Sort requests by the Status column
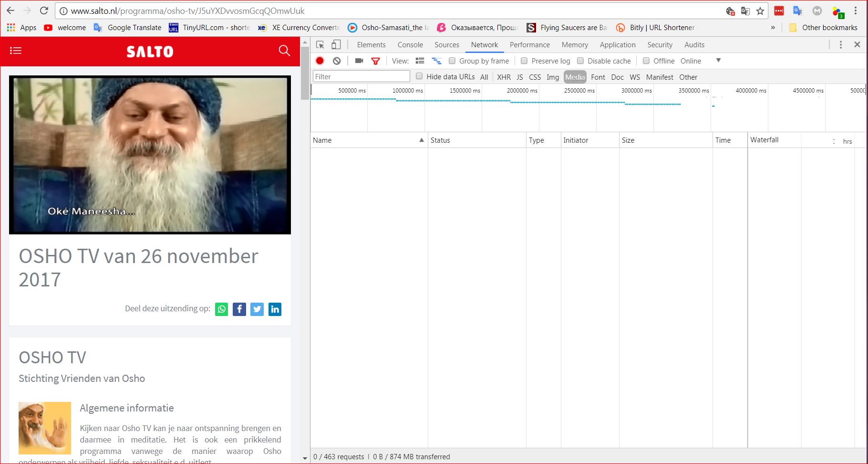 (x=477, y=140)
